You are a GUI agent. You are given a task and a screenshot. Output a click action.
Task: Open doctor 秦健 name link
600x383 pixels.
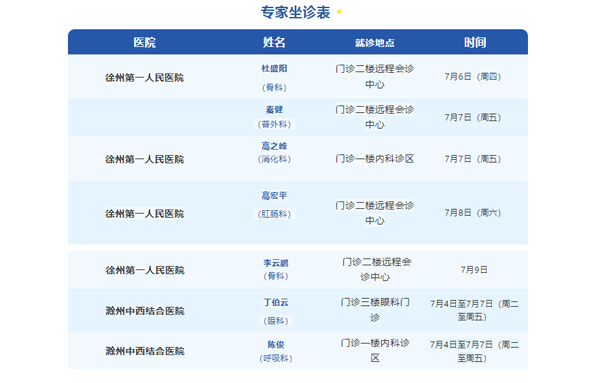(x=274, y=110)
